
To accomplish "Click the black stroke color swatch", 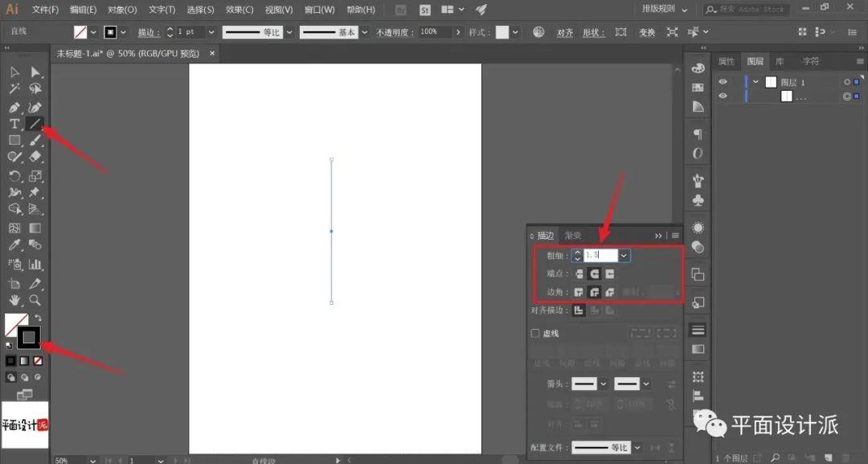I will coord(29,337).
